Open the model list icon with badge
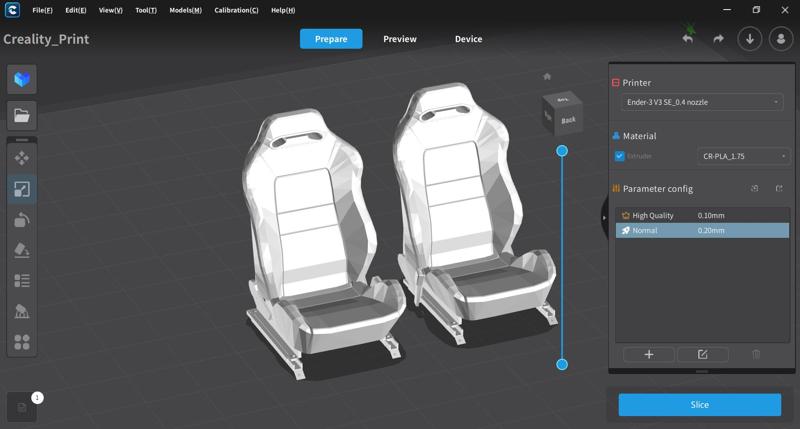Screen dimensions: 800x429 pos(22,407)
